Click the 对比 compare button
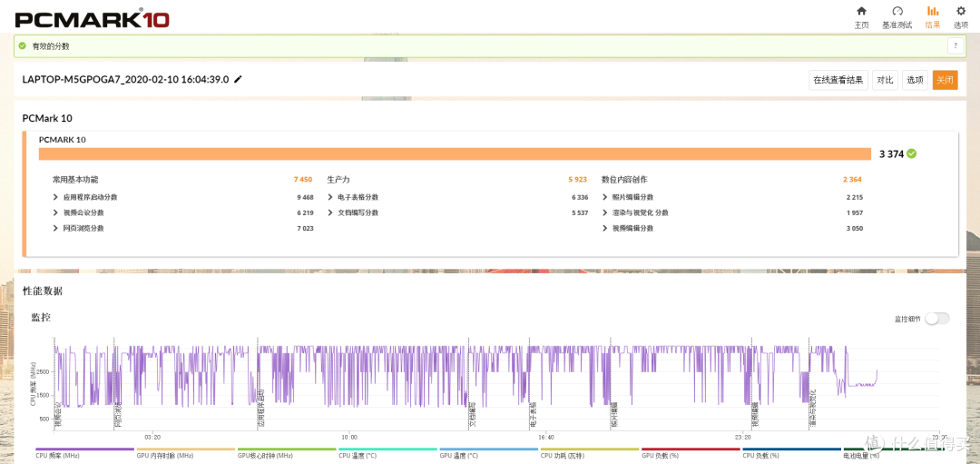Screen dimensions: 980x464 click(x=885, y=80)
